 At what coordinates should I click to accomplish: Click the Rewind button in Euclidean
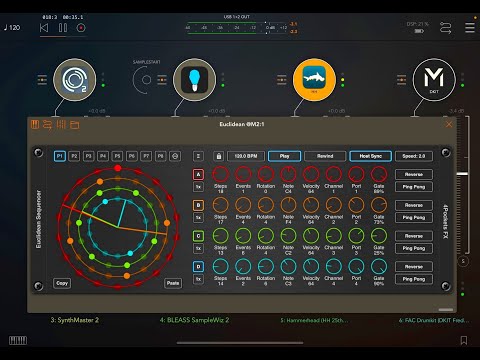(x=325, y=156)
